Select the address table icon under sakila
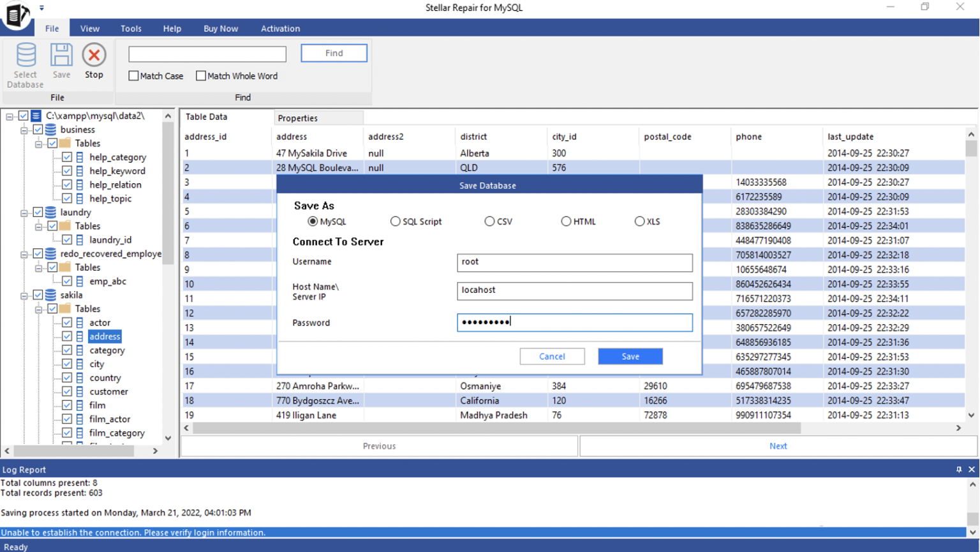Viewport: 980px width, 552px height. 79,336
